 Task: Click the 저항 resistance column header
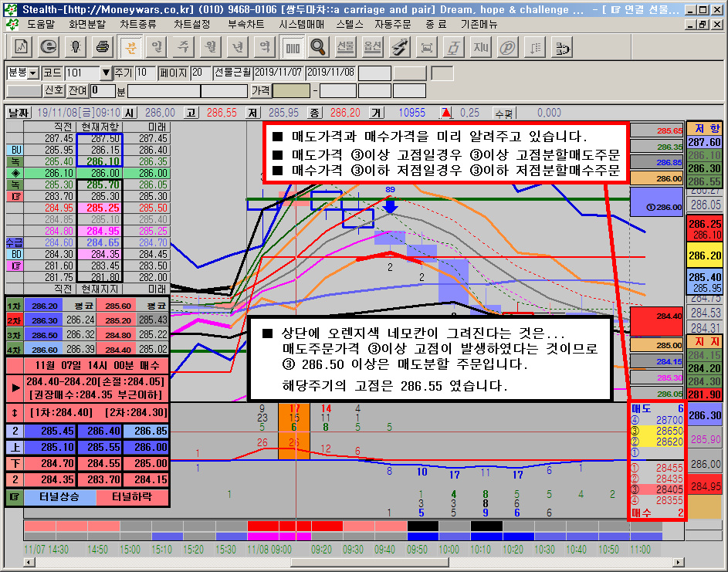(704, 129)
